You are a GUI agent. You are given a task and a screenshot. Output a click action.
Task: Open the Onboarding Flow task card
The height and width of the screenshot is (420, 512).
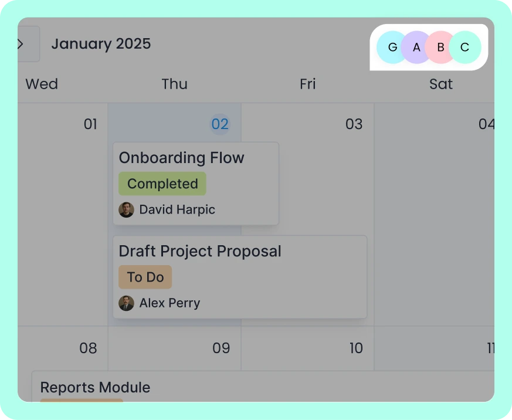196,184
